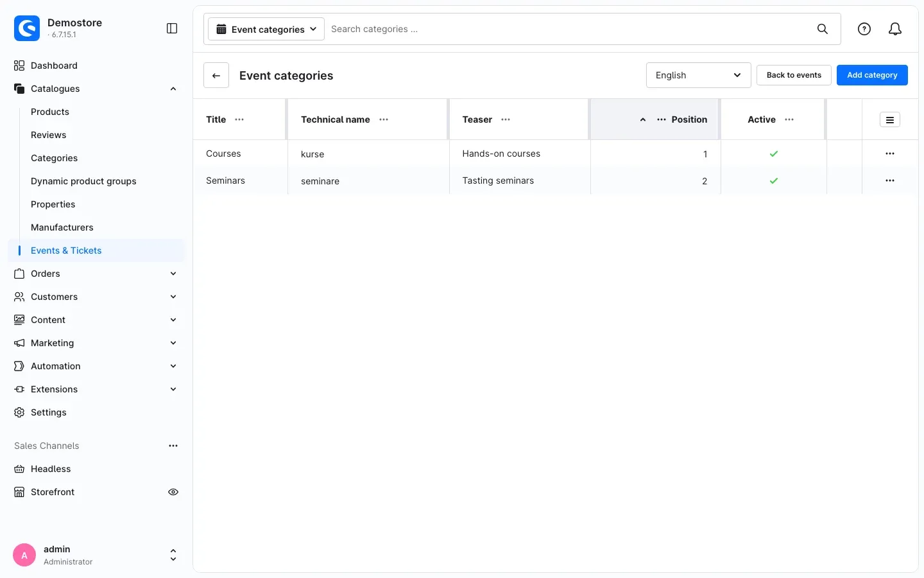Click Back to events button
Screen dimensions: 924x578
pos(794,75)
